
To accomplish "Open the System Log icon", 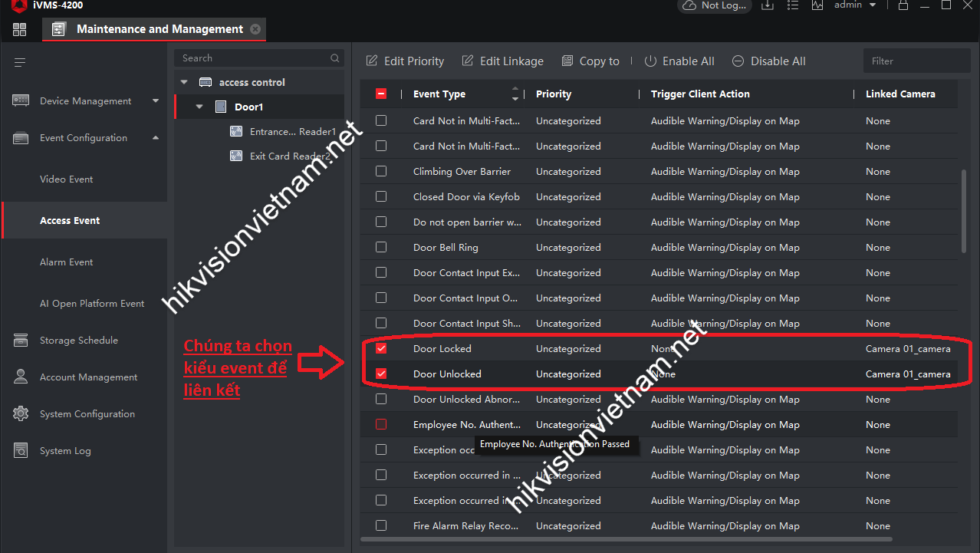I will (21, 451).
